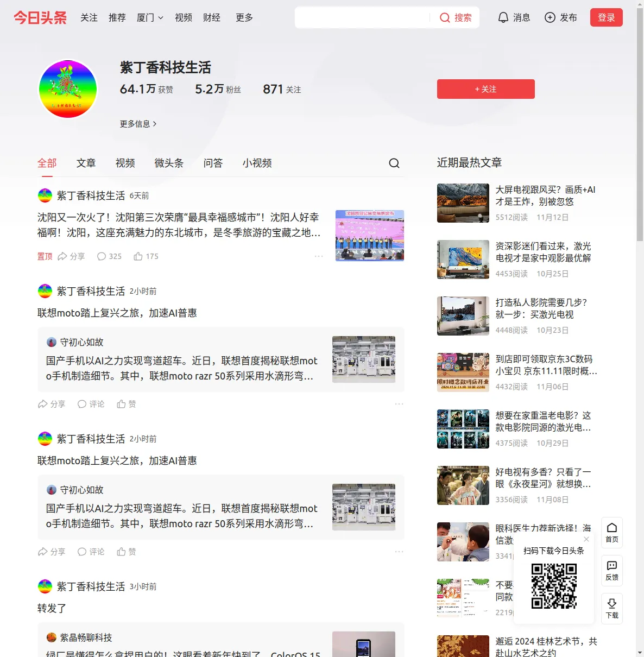Open article 好电视有多香？只看了一眼

(x=544, y=478)
